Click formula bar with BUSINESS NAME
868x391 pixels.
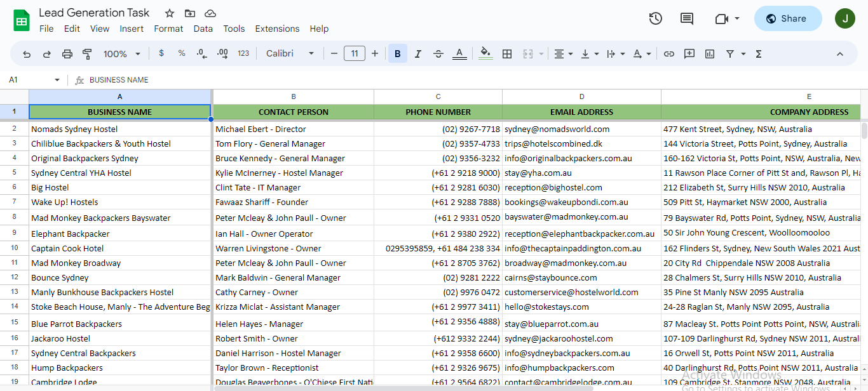(x=470, y=80)
